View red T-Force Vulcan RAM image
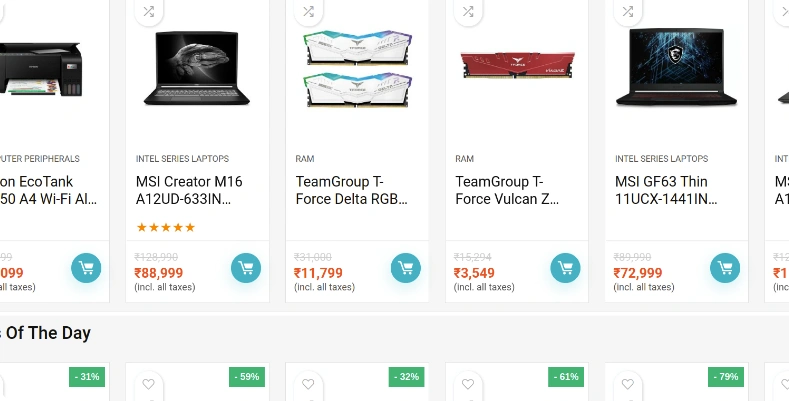 coord(517,66)
